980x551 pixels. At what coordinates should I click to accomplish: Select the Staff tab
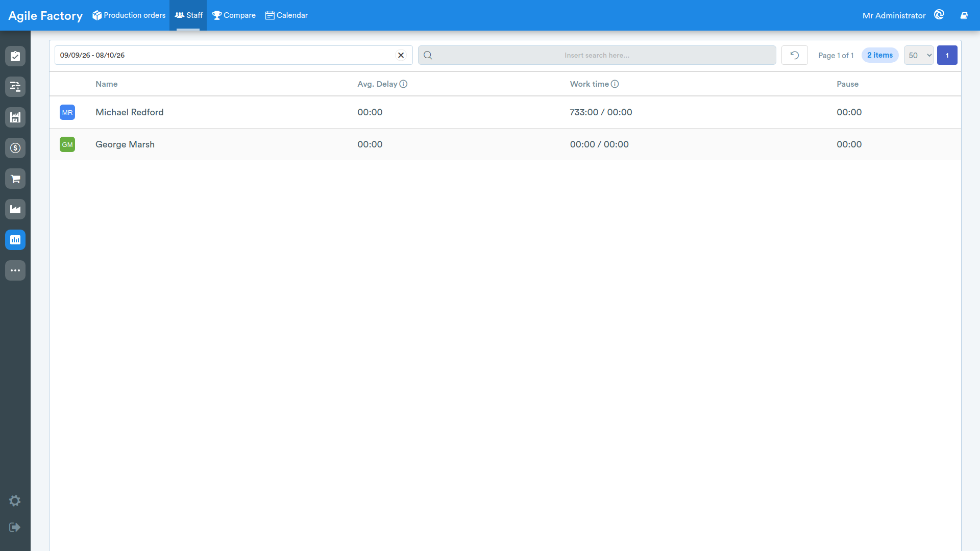[x=188, y=15]
